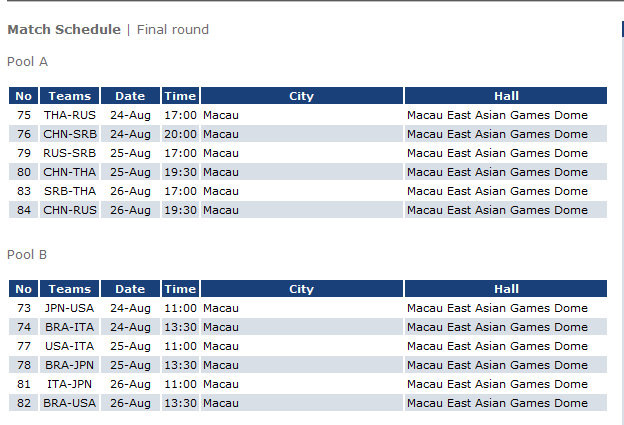Click the Pool A Date column header
Image resolution: width=624 pixels, height=425 pixels.
tap(130, 96)
